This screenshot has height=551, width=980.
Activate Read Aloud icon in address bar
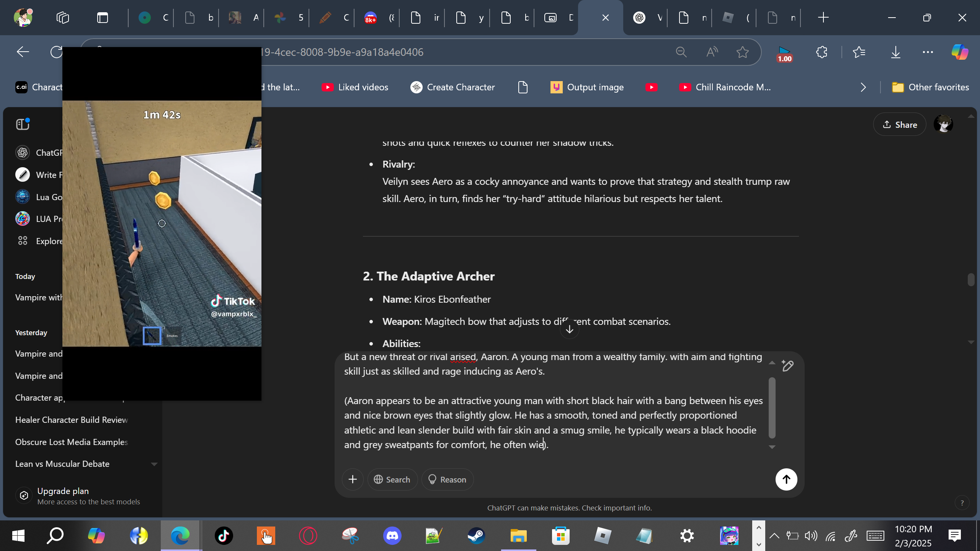click(x=712, y=52)
